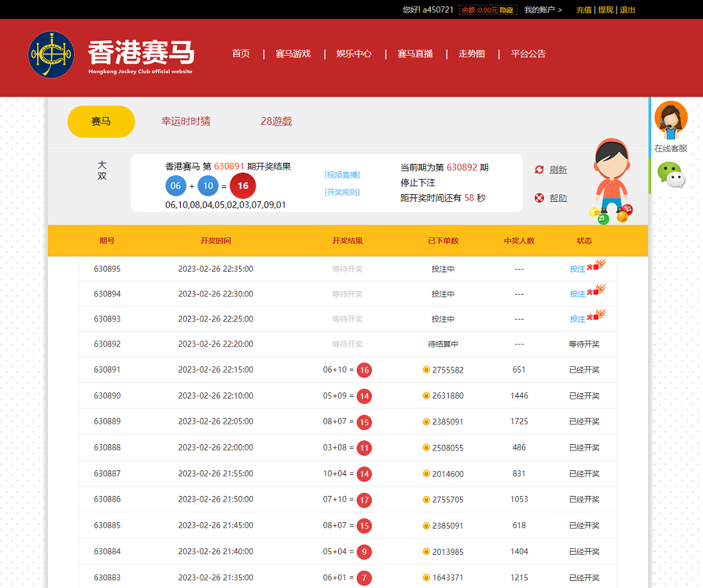The width and height of the screenshot is (703, 588).
Task: Click the refresh icon beside 刷新
Action: 539,169
